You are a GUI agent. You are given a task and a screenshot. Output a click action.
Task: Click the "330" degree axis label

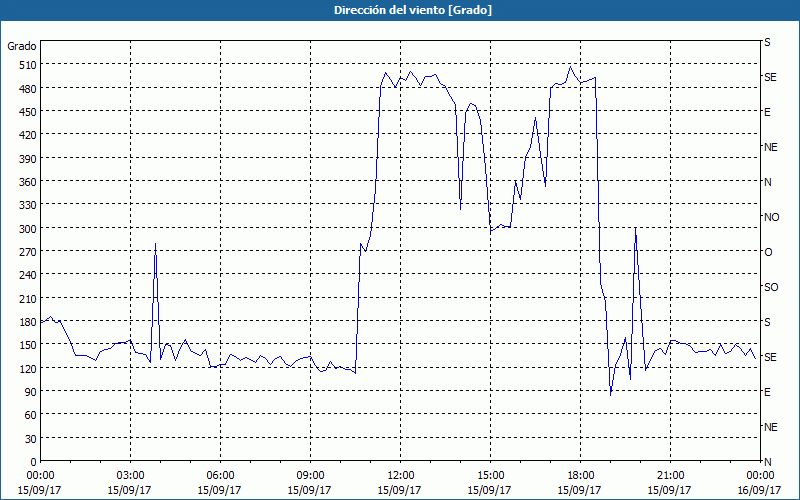tap(28, 205)
